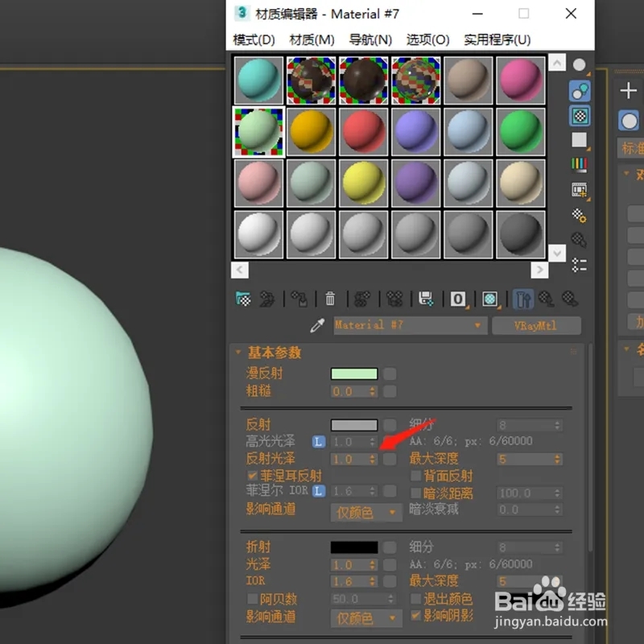Toggle the exit color checkbox
Screen dimensions: 644x644
point(415,598)
